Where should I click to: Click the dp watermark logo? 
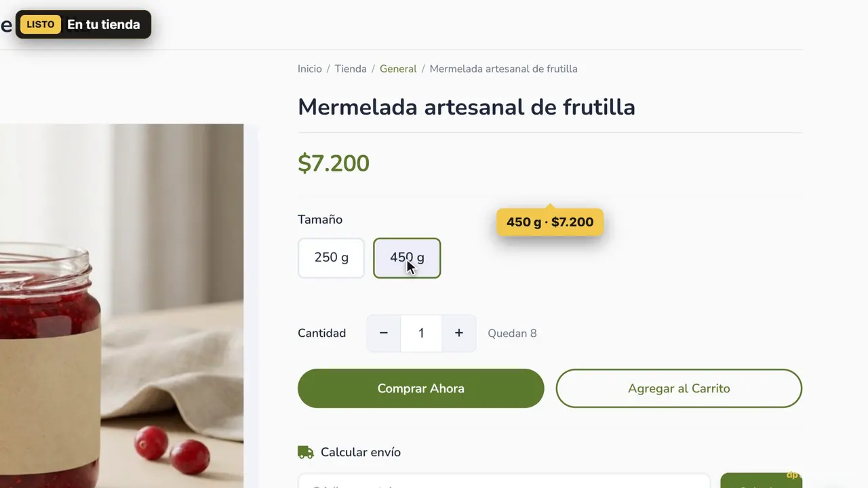[x=792, y=475]
